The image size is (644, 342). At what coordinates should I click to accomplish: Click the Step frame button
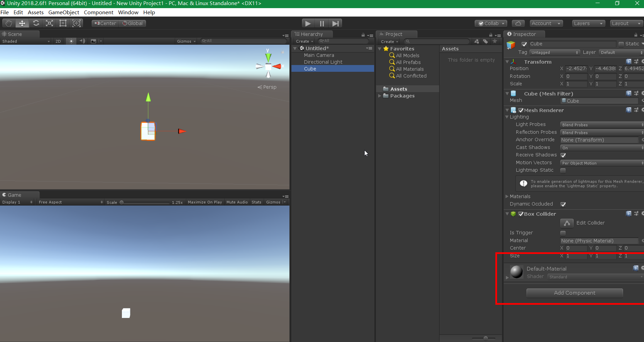tap(335, 23)
